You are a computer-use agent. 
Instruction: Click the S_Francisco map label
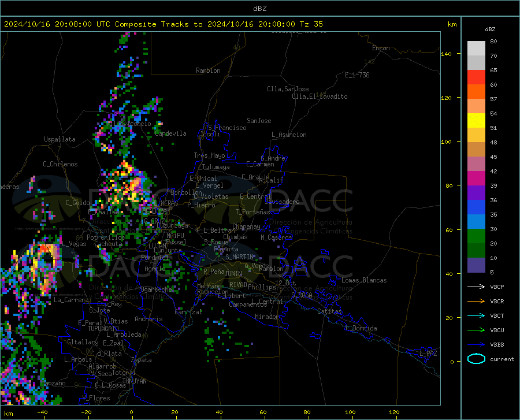[x=227, y=128]
